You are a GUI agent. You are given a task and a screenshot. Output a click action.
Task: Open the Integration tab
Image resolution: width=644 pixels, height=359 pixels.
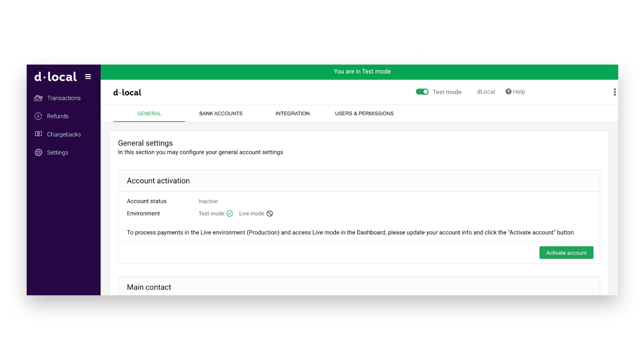[293, 113]
